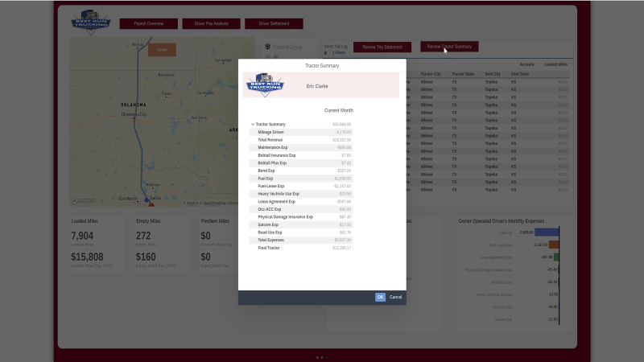This screenshot has width=644, height=362.
Task: Click the Best Run Trucking logo in dialog
Action: pyautogui.click(x=265, y=85)
